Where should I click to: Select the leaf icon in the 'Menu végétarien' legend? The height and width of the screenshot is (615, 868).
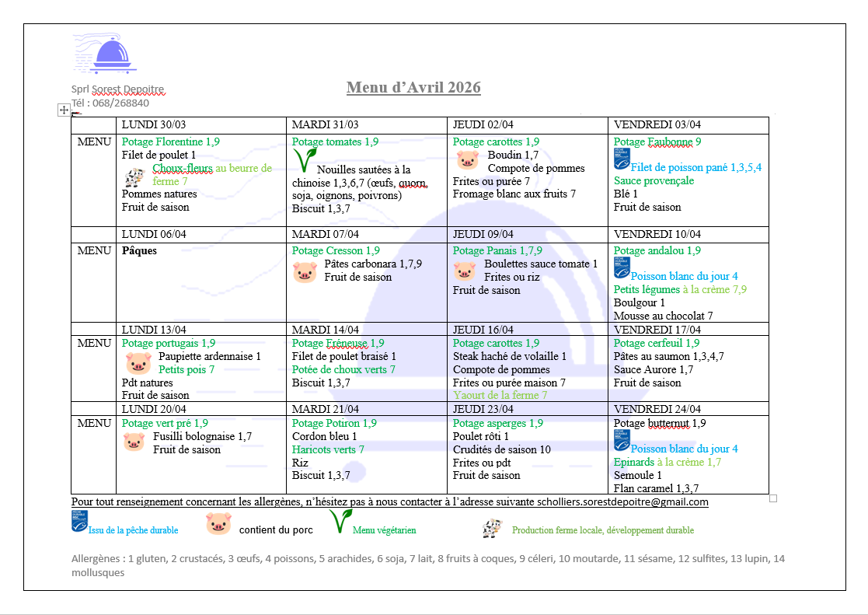click(x=339, y=521)
